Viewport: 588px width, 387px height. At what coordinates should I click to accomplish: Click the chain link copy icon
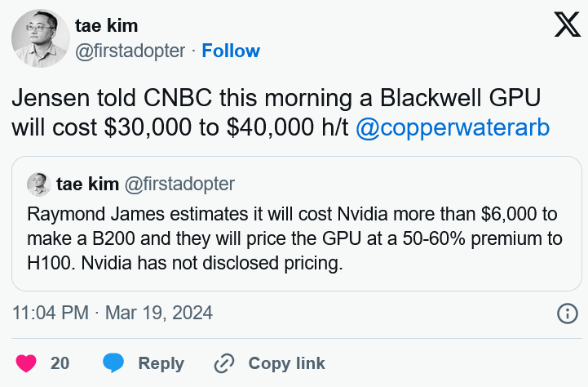(x=224, y=363)
